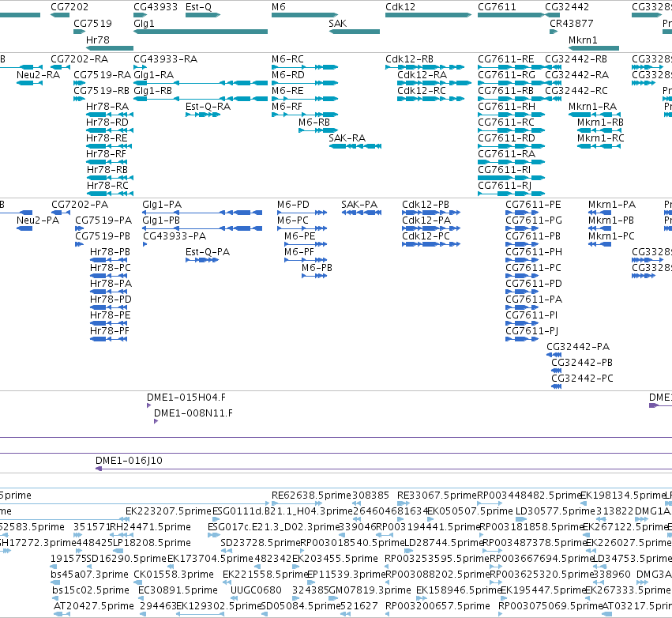Open the Cdk12 gene label
Image resolution: width=672 pixels, height=618 pixels.
click(400, 7)
